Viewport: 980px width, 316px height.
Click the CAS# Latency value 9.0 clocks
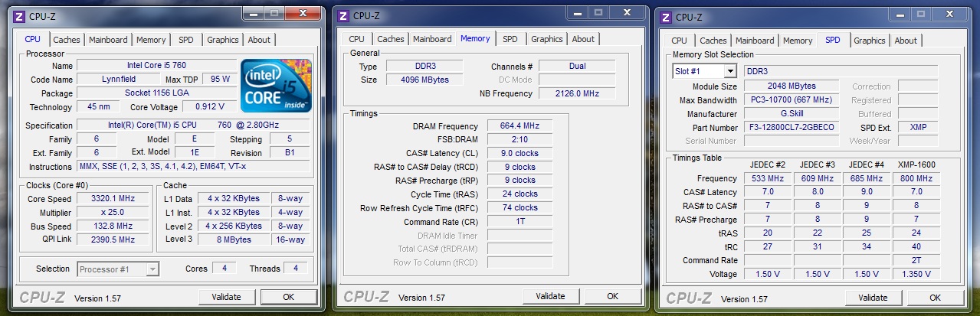519,153
